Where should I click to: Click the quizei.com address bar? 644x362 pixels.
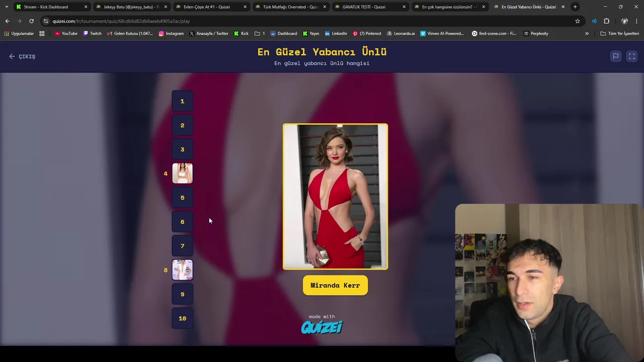pyautogui.click(x=312, y=21)
